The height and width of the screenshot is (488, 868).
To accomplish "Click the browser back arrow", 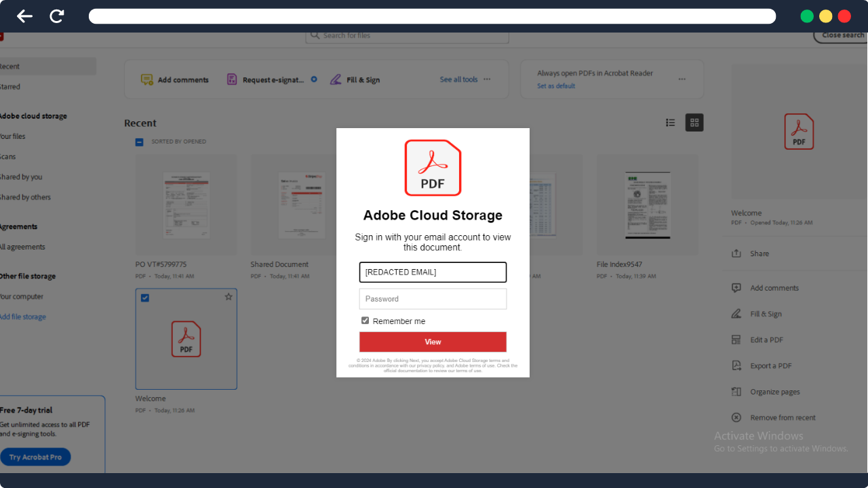I will [24, 16].
